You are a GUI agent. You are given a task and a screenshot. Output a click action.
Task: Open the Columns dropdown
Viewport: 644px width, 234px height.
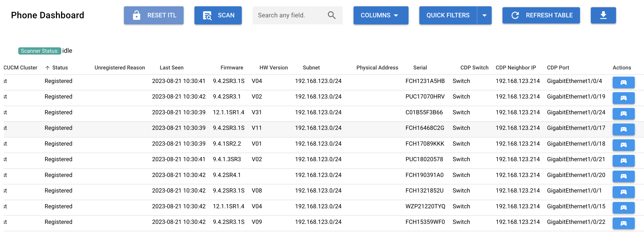point(381,15)
